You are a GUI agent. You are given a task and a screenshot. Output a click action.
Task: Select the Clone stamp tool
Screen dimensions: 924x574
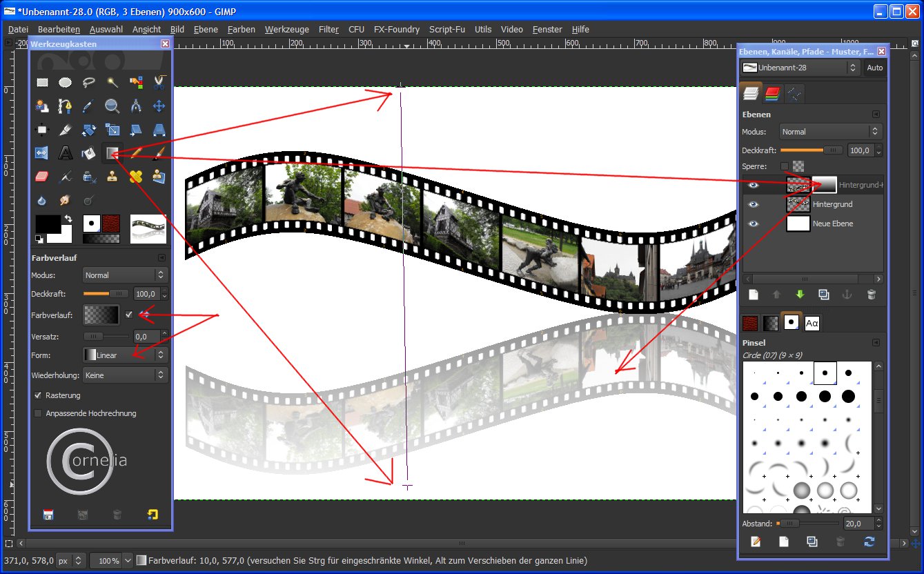pos(112,177)
